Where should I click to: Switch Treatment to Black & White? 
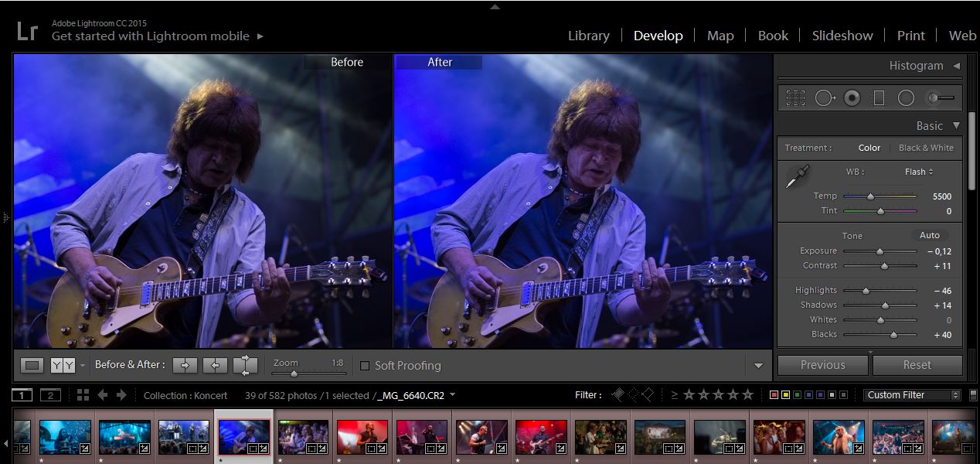(926, 148)
